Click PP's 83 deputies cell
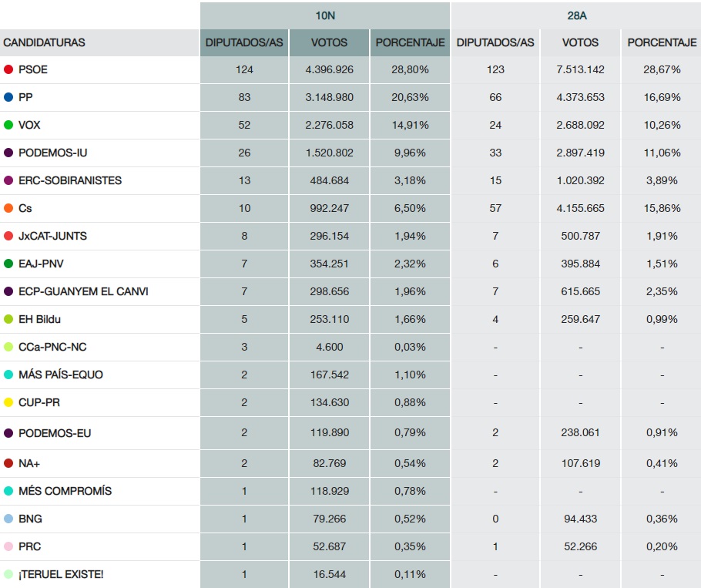 tap(244, 97)
